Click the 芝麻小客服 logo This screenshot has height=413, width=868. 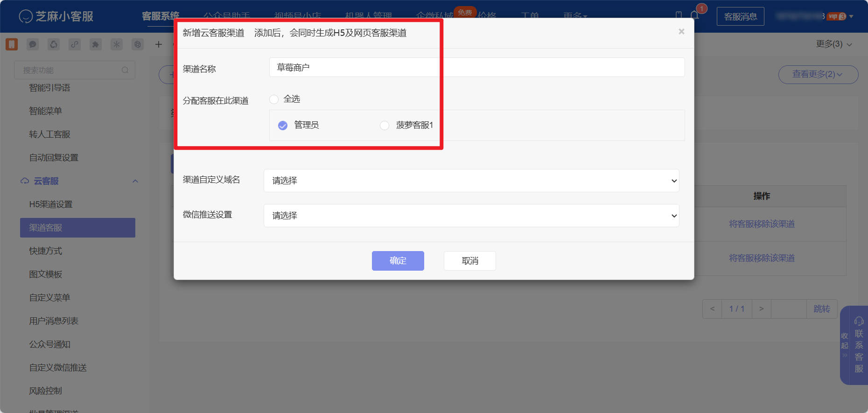(x=56, y=16)
